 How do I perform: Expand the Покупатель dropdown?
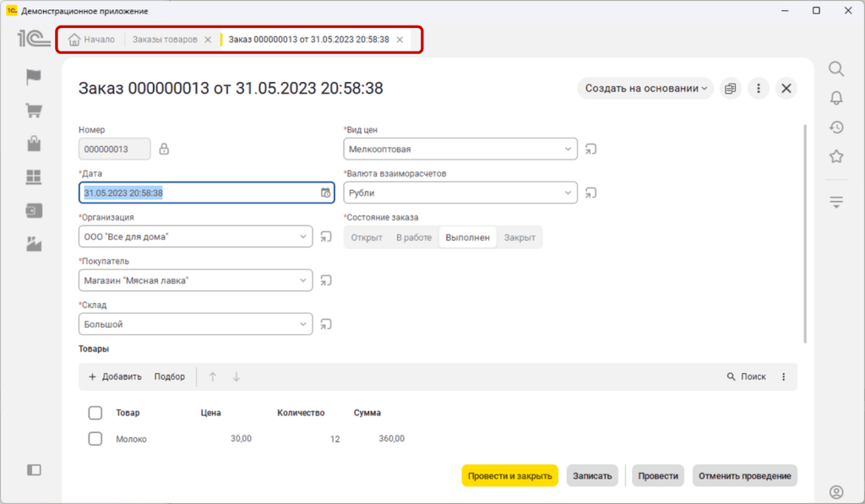click(303, 280)
